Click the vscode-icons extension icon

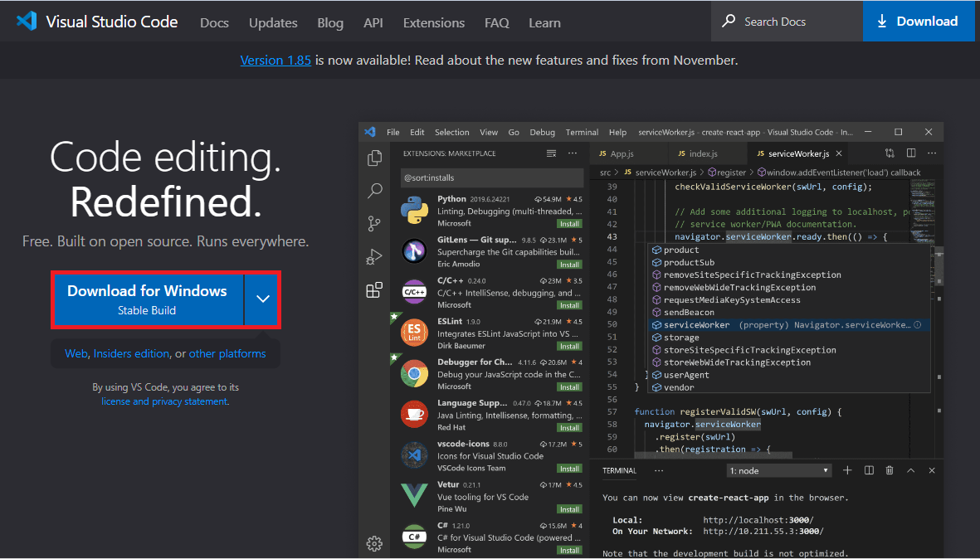[x=414, y=455]
